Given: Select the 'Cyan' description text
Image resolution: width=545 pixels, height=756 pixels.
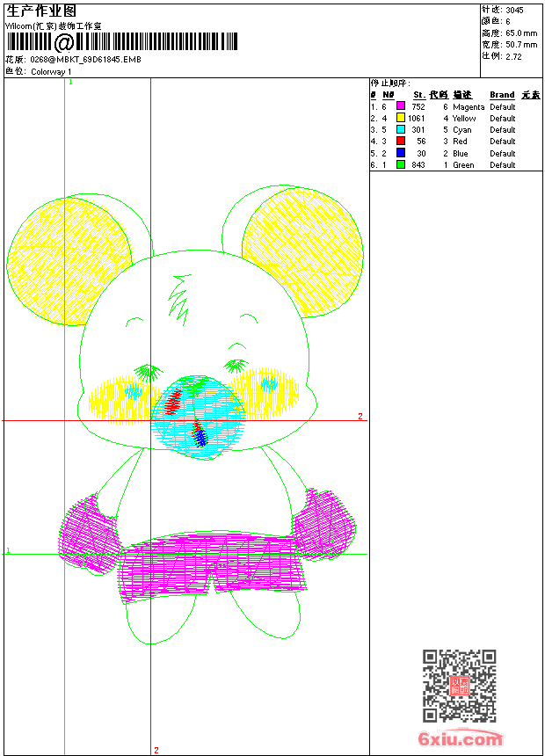Looking at the screenshot, I should click(x=462, y=130).
